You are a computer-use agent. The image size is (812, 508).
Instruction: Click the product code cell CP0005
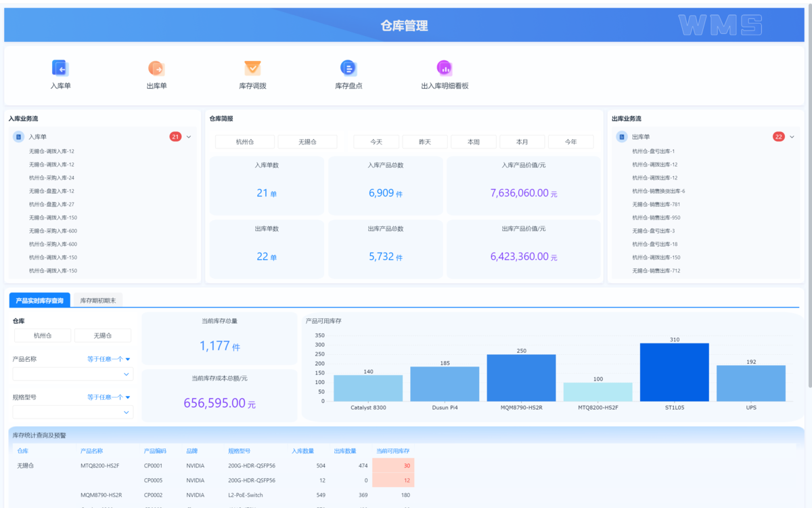(154, 480)
